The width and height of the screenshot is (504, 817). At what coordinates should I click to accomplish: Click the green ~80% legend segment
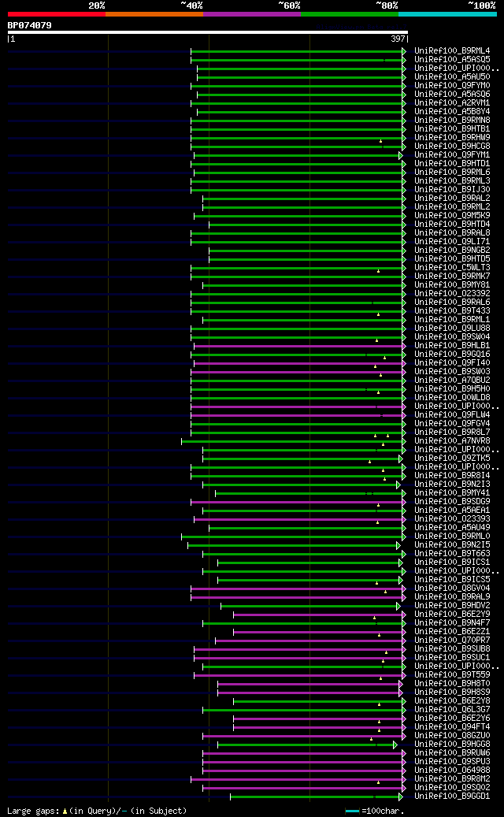coord(350,14)
